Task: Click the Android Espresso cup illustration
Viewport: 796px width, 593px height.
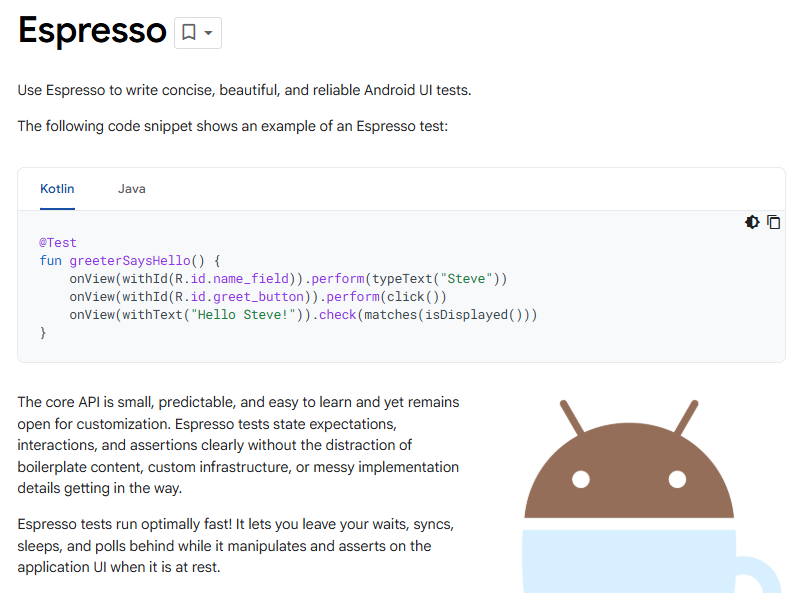Action: (x=652, y=496)
